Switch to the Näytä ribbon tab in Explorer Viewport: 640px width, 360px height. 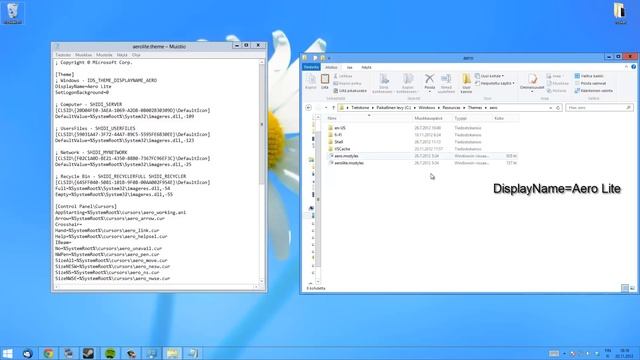click(367, 67)
